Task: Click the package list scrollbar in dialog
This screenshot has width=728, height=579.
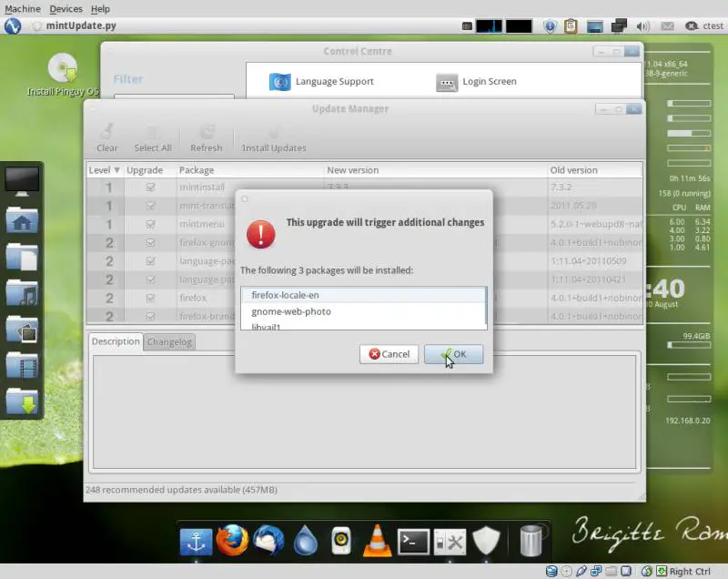Action: coord(486,306)
